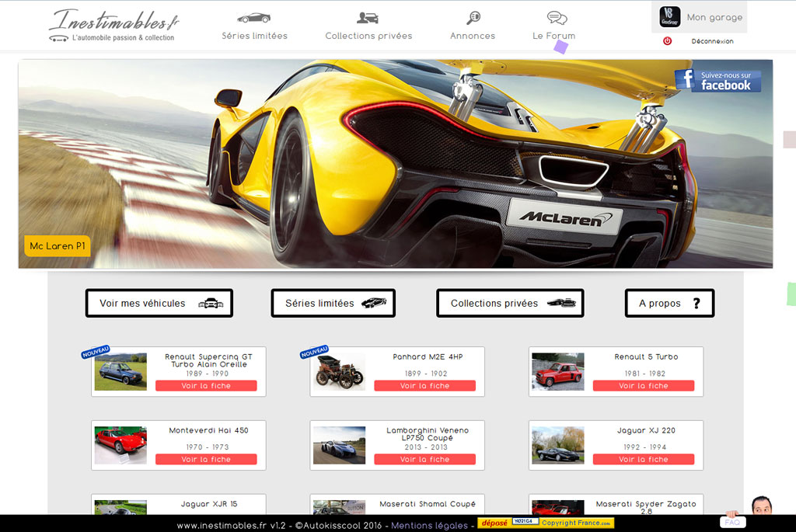Click the Maserati Shamal Coupé title
This screenshot has width=796, height=532.
(x=428, y=504)
